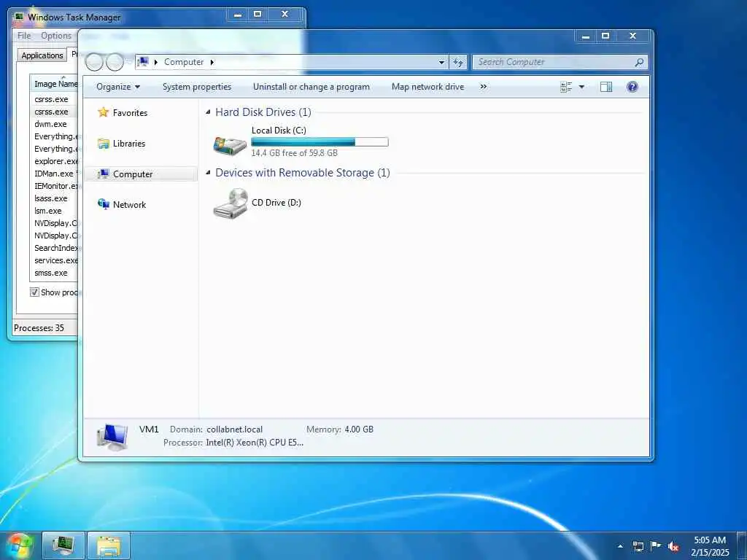
Task: Select IEMonitor process in Task Manager
Action: 54,186
